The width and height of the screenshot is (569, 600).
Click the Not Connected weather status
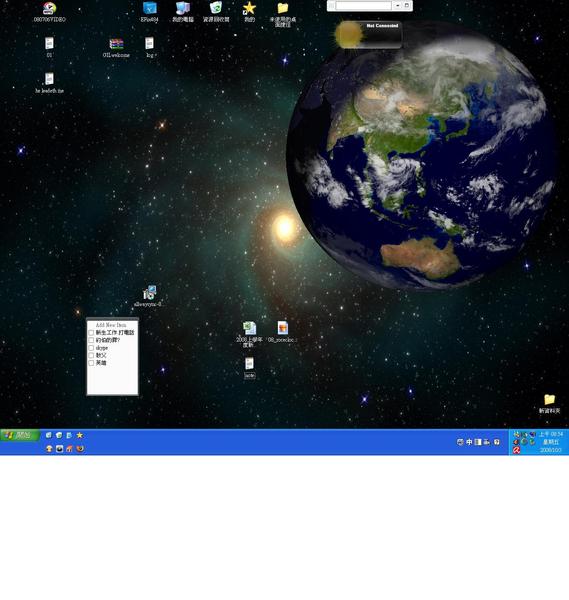(x=382, y=26)
